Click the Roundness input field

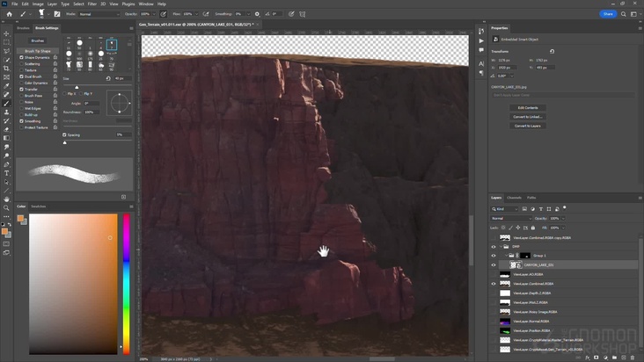91,112
